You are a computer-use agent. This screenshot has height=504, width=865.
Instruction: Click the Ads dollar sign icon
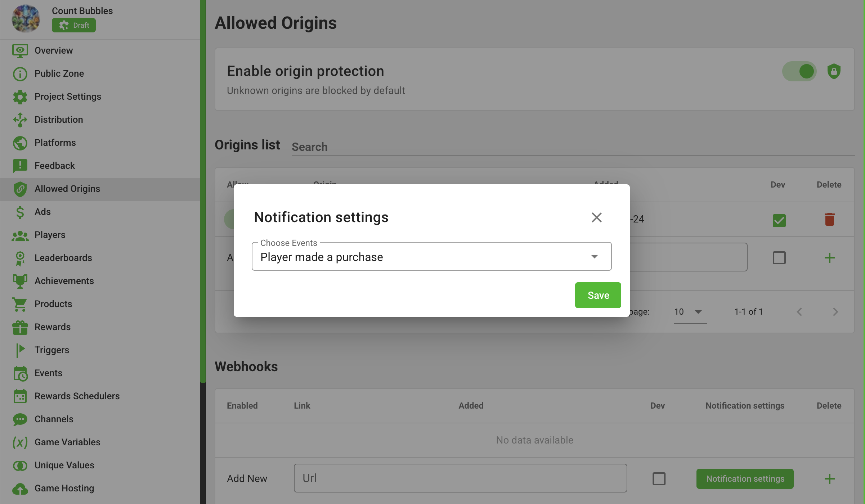20,212
